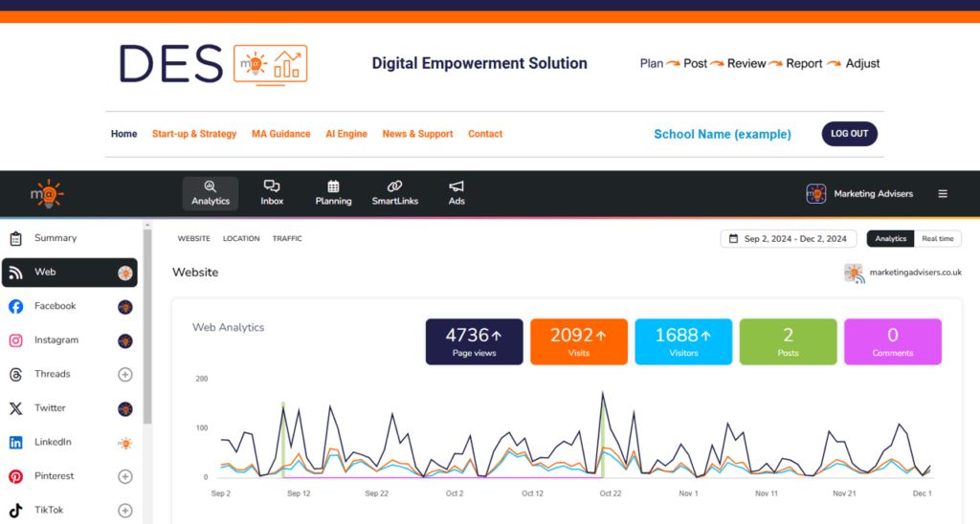
Task: Click the magenta Comments card
Action: point(893,341)
